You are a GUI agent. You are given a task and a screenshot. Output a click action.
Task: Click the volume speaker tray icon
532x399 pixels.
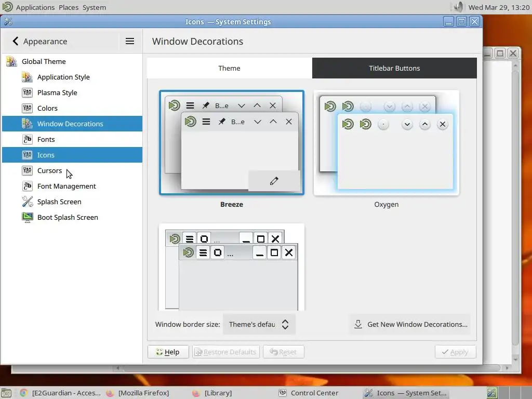(458, 7)
